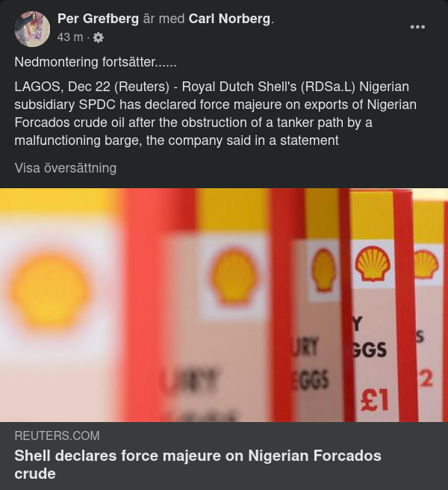Open Carl Norberg's tagged profile link

point(229,19)
